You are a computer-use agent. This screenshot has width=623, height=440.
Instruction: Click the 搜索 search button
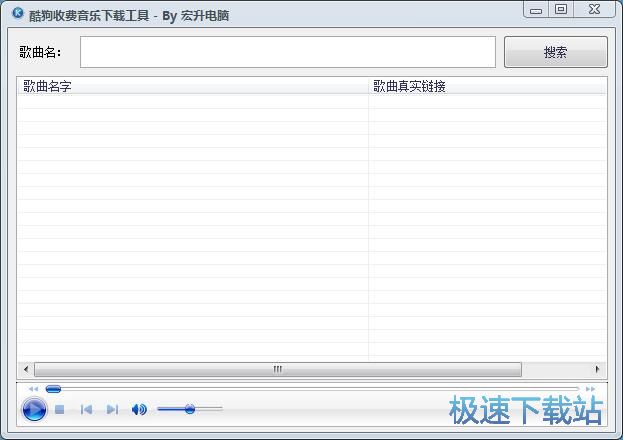(x=555, y=53)
